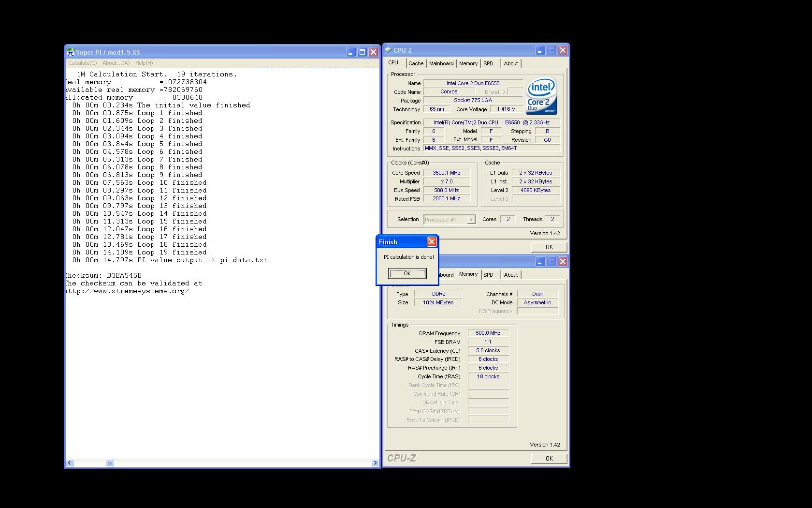Image resolution: width=812 pixels, height=508 pixels.
Task: Click the Specification field value
Action: tap(492, 122)
